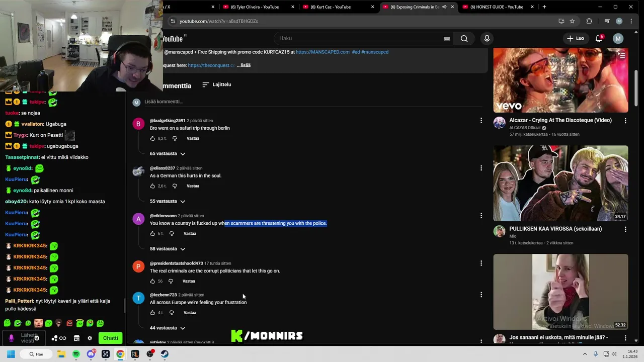Like the @tezbenn723 comment
This screenshot has width=644, height=362.
tap(152, 313)
